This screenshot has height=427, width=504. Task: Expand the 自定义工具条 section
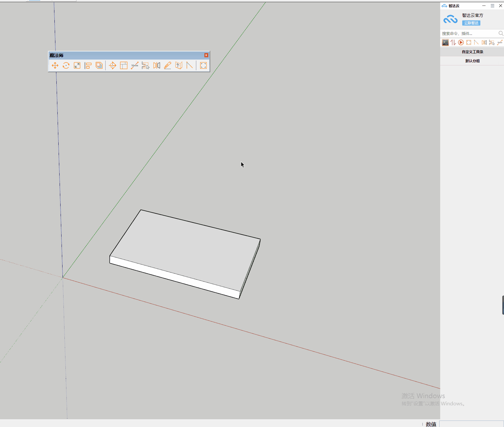click(472, 52)
